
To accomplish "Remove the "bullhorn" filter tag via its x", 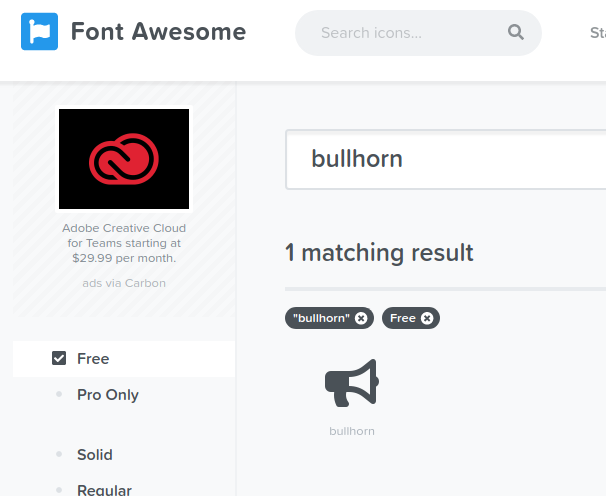I will click(361, 318).
